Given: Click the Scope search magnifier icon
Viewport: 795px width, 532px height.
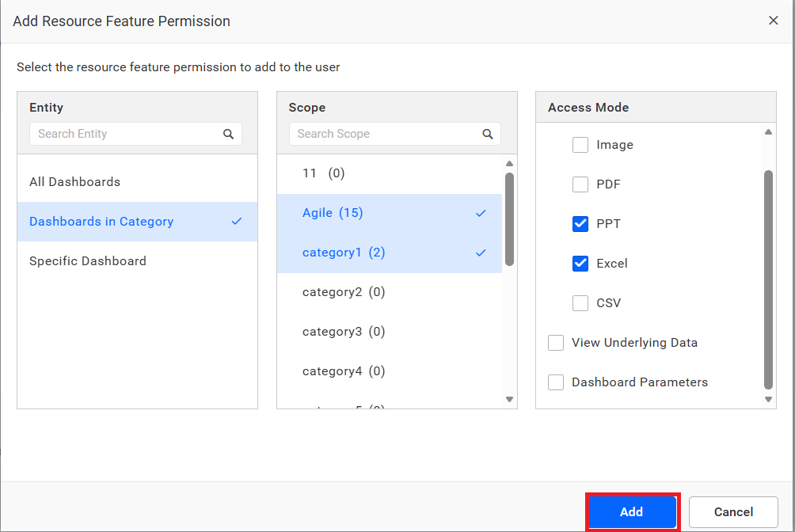Looking at the screenshot, I should pyautogui.click(x=488, y=135).
